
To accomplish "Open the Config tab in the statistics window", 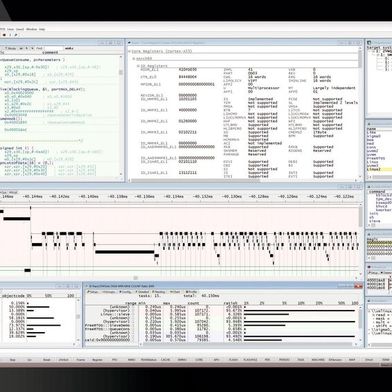I will (126, 292).
